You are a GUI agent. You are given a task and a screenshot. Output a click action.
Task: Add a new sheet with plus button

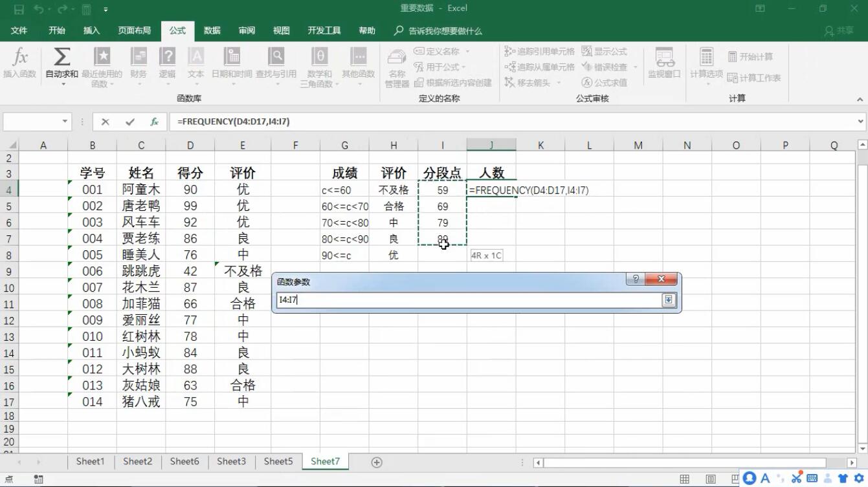click(377, 462)
